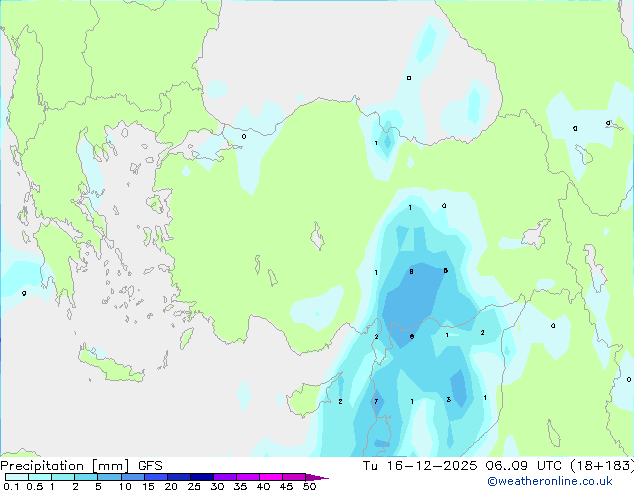Click the 20–25 mm legend swatch

click(178, 477)
